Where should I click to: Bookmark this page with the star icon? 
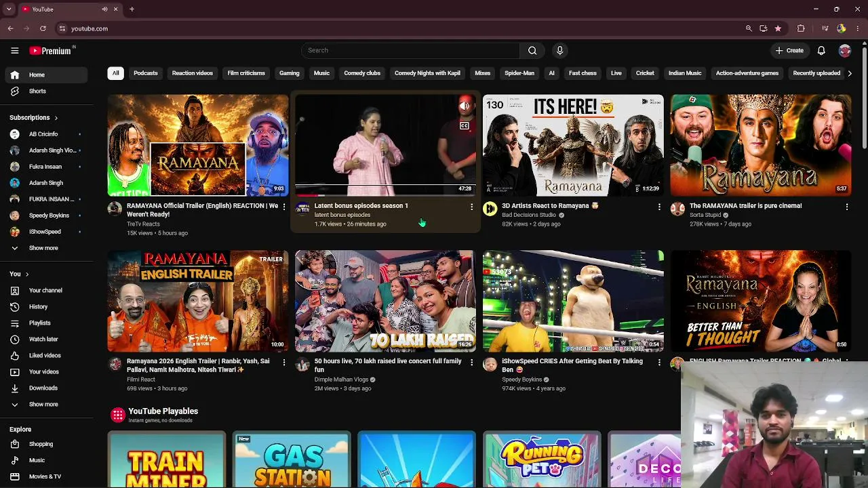[x=778, y=28]
